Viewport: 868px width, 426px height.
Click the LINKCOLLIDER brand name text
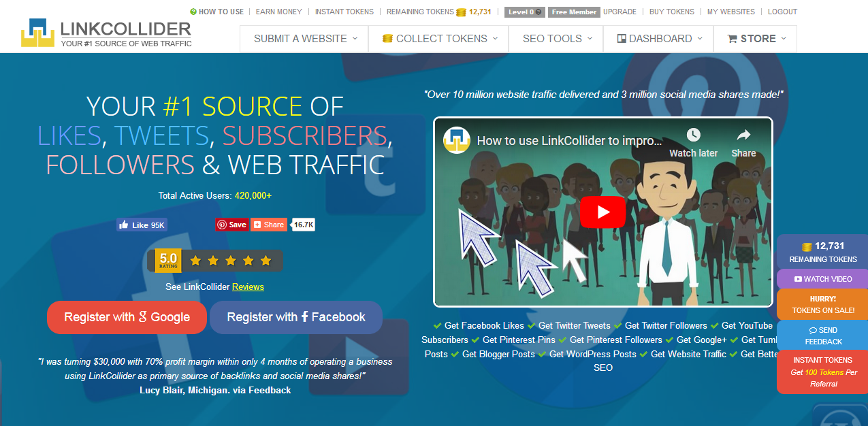(126, 29)
